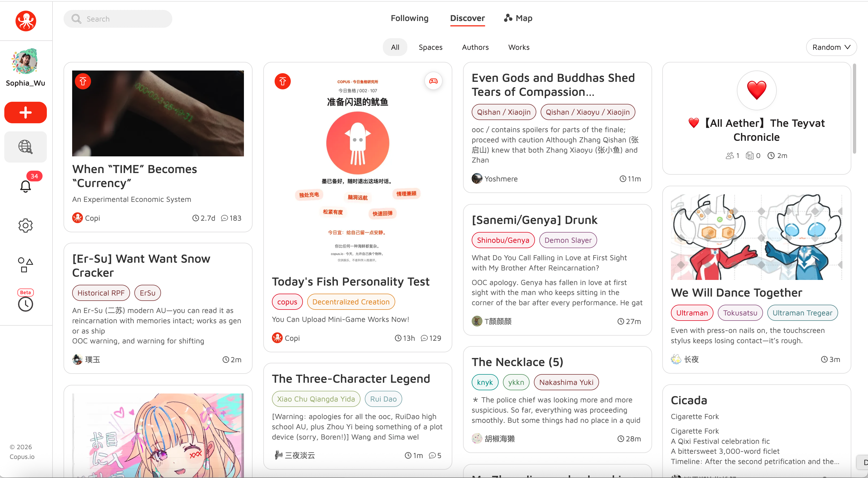Click the Ultraman Tregear tag

point(802,313)
